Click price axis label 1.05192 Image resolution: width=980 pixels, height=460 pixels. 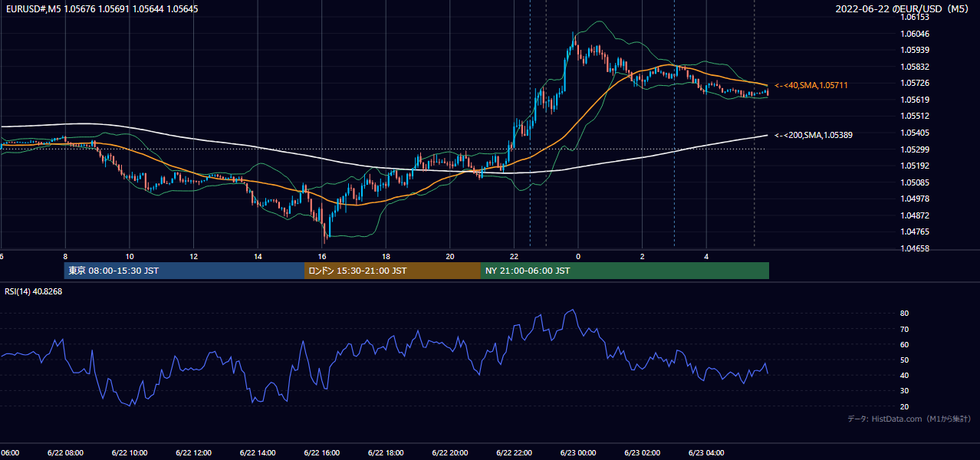(915, 166)
